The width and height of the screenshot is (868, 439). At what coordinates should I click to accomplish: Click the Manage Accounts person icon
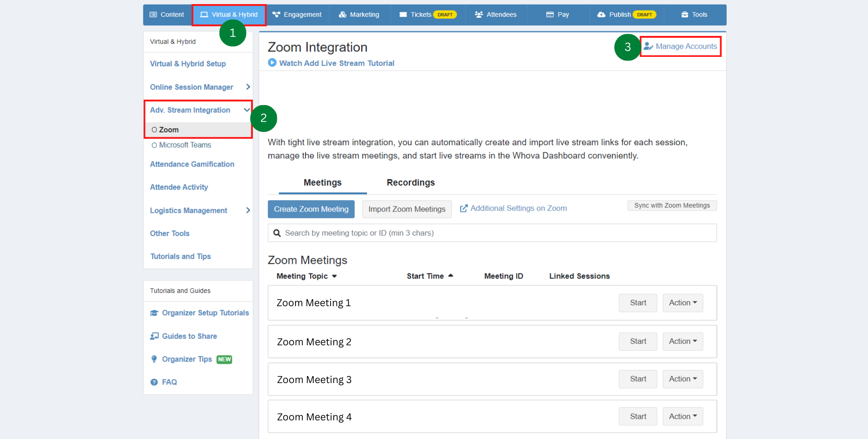pos(649,46)
